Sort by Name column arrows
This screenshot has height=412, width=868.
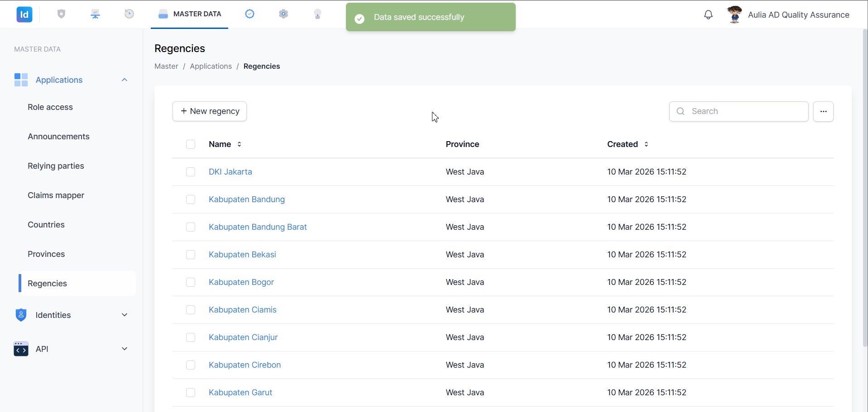[239, 144]
